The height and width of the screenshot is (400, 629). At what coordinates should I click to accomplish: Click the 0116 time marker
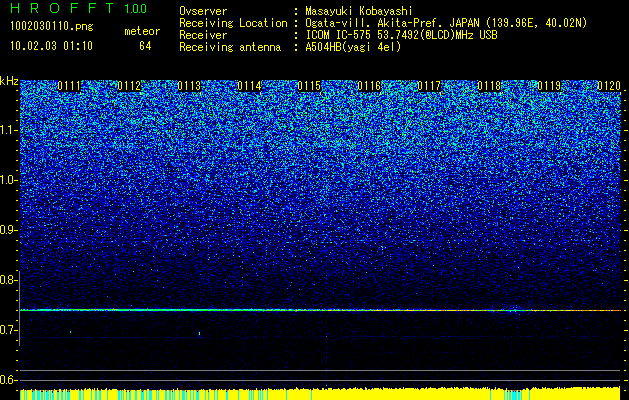point(369,86)
